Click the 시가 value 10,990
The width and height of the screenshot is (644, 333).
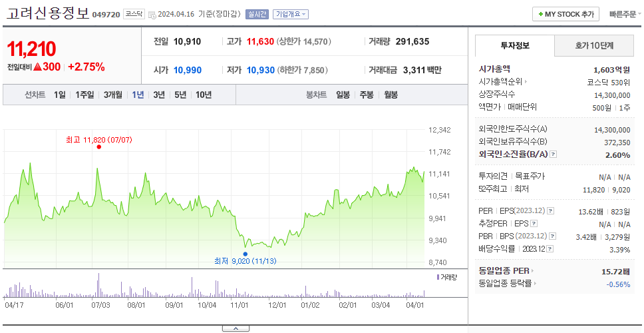click(188, 71)
